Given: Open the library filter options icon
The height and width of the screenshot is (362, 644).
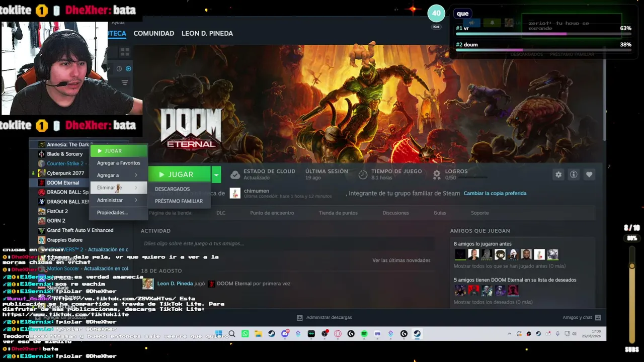Looking at the screenshot, I should pos(125,82).
